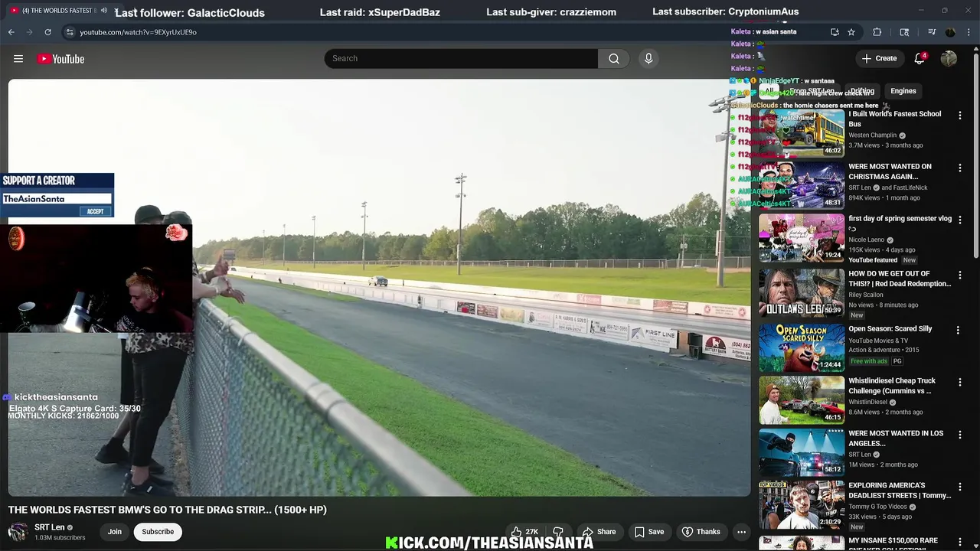Open the browser tab search icon
The width and height of the screenshot is (980, 551).
tap(904, 32)
